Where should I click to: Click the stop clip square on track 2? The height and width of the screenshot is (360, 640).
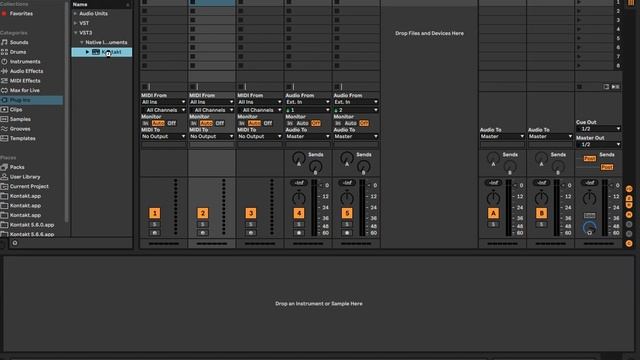193,87
